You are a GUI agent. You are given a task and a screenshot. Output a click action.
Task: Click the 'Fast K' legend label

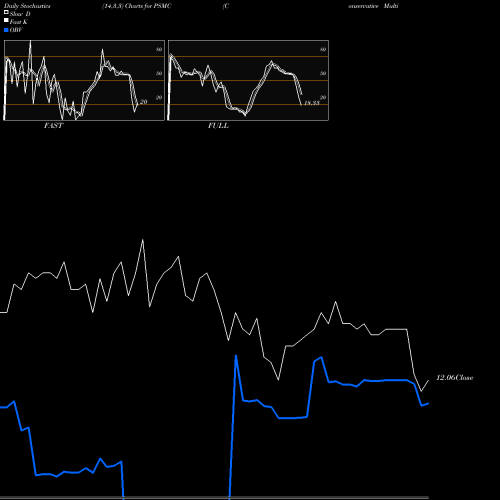click(x=19, y=22)
